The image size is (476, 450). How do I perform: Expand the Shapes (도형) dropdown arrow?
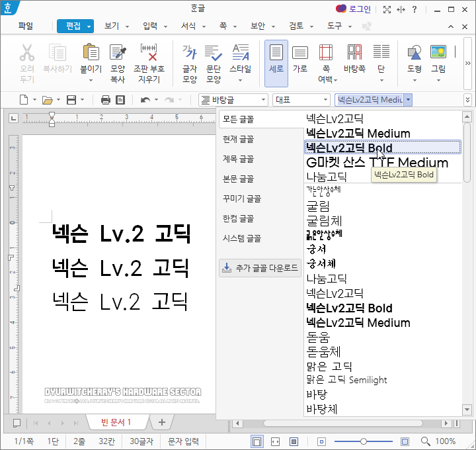pyautogui.click(x=415, y=81)
